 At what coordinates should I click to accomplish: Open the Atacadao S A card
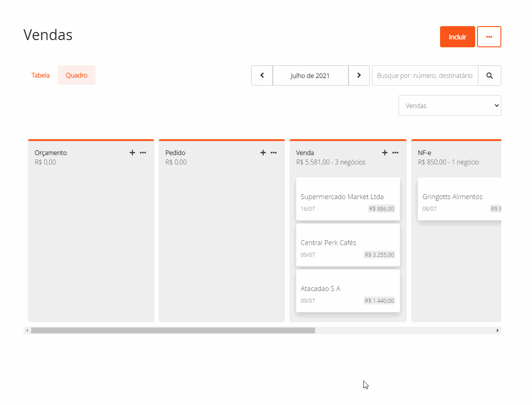348,291
